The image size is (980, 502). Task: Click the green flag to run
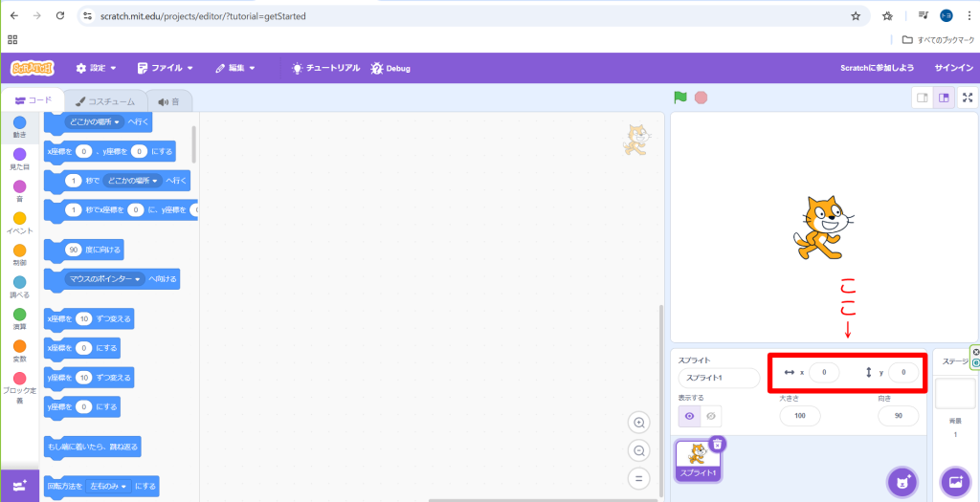(x=680, y=97)
